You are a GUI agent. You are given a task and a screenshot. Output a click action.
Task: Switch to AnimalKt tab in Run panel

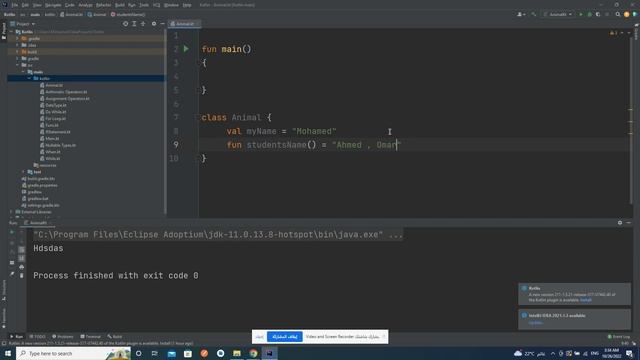click(36, 223)
